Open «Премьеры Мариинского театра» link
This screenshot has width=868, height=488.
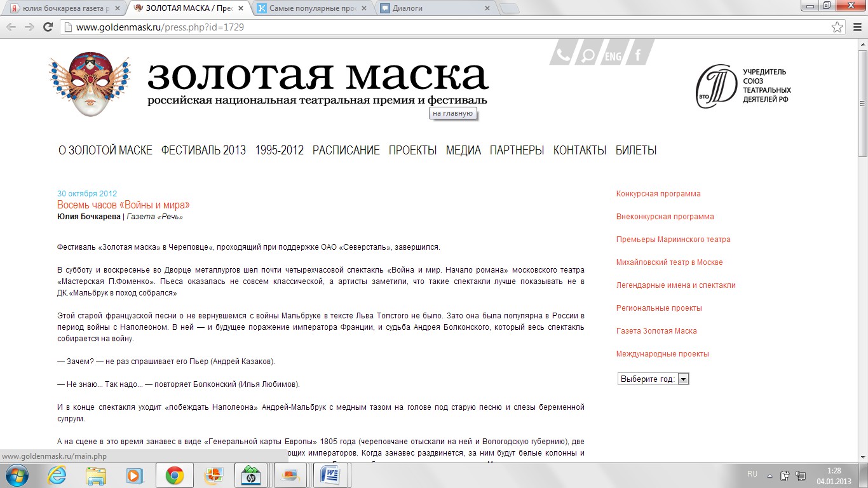pos(674,240)
